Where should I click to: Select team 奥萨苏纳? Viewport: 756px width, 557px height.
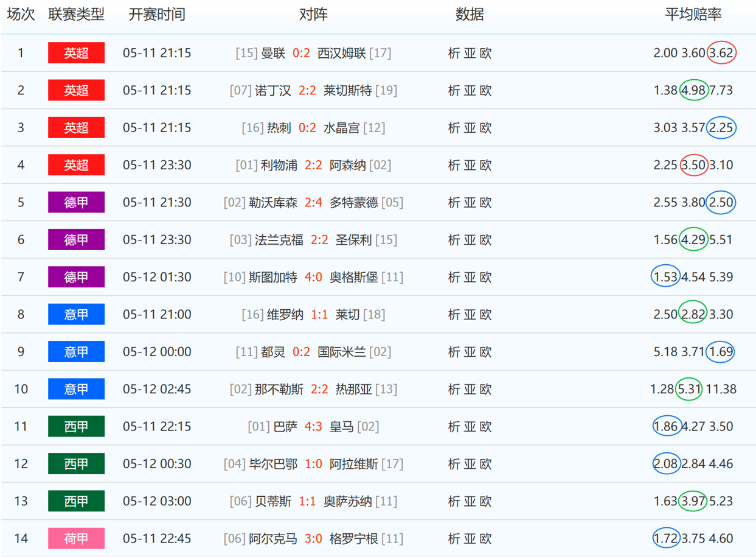tap(348, 502)
